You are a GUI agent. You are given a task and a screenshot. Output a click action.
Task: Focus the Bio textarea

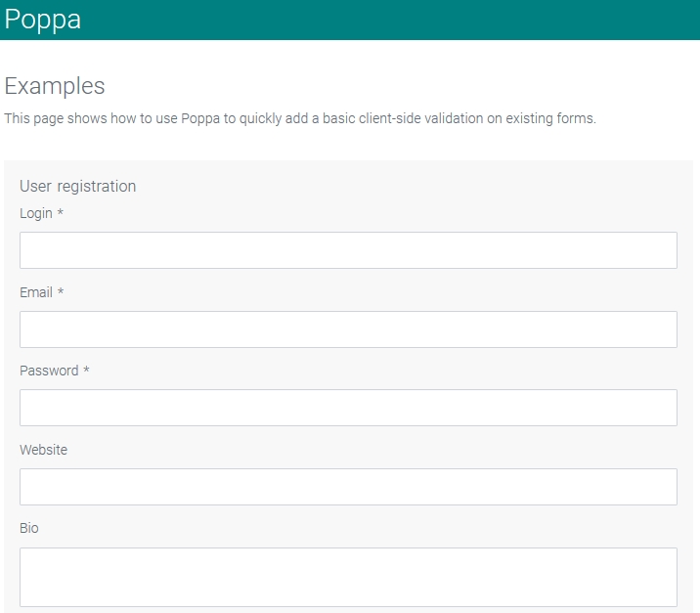coord(348,577)
